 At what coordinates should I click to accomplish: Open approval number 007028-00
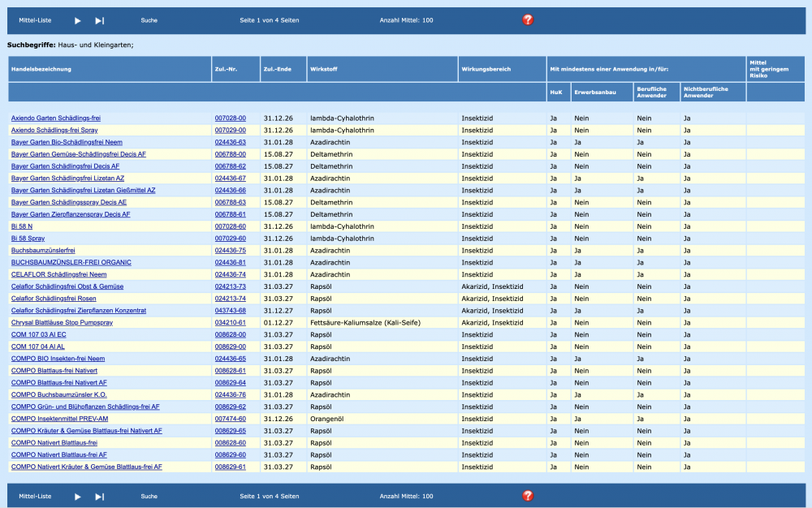(231, 118)
